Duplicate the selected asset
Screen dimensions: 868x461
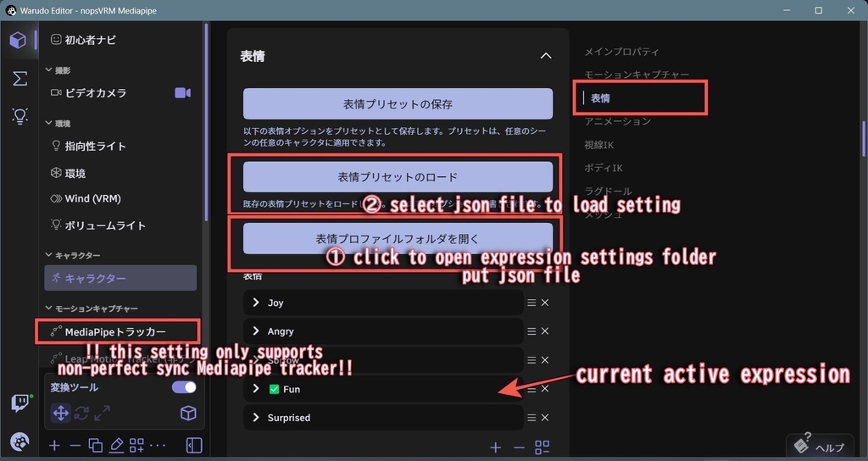pyautogui.click(x=95, y=446)
